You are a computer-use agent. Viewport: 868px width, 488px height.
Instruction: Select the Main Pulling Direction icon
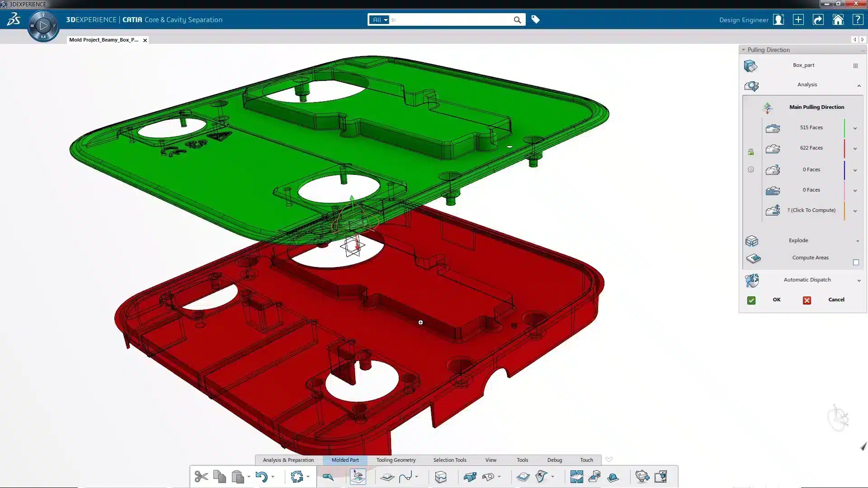pos(766,108)
